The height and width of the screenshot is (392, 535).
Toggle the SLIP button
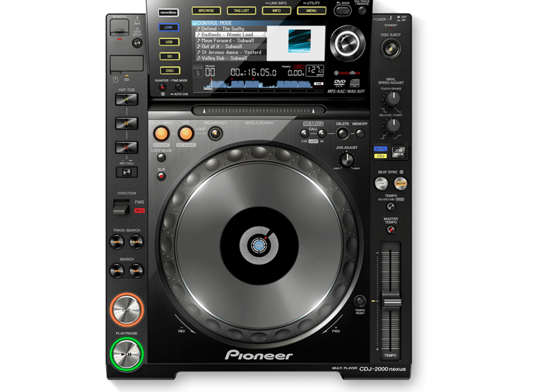[161, 176]
